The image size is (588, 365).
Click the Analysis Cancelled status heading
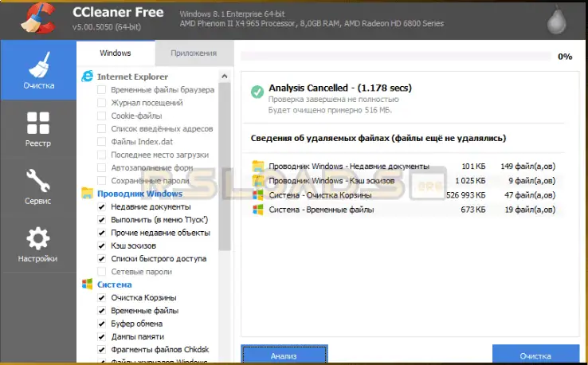click(x=340, y=88)
